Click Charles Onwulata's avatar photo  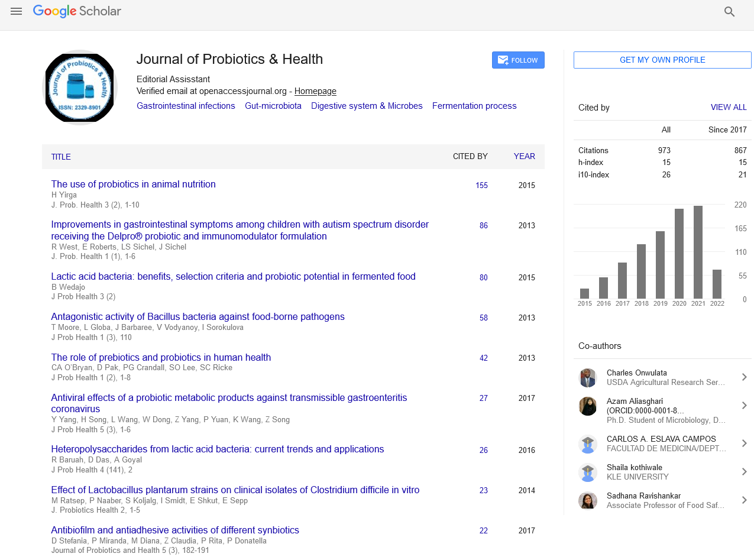pyautogui.click(x=587, y=377)
